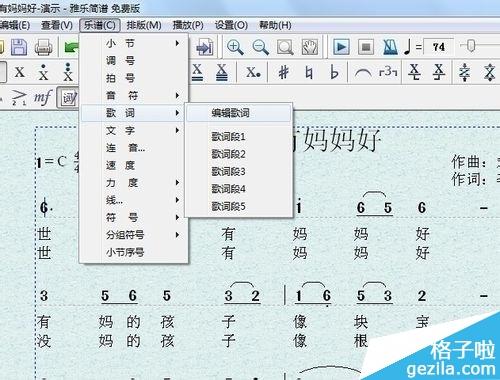Click the 1=C key signature text
Image resolution: width=500 pixels, height=380 pixels.
[x=51, y=162]
